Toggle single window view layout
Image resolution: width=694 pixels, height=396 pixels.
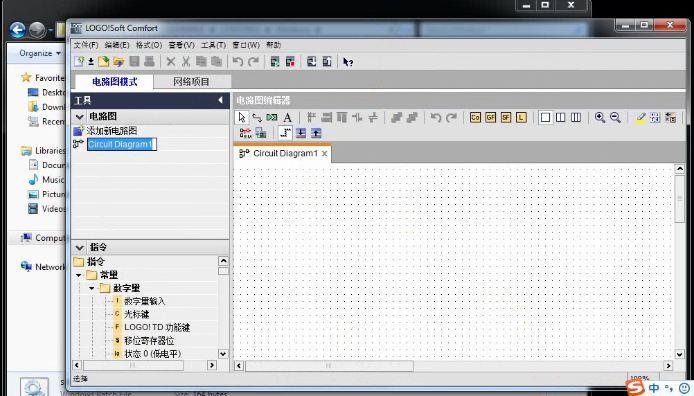[545, 117]
